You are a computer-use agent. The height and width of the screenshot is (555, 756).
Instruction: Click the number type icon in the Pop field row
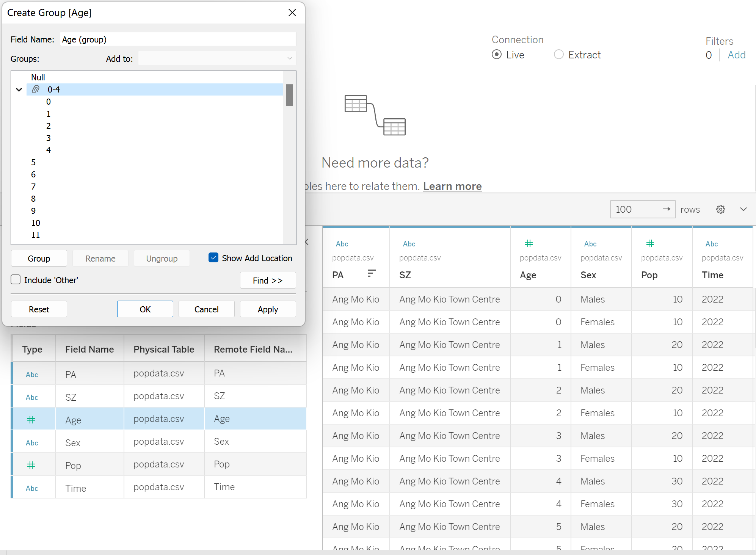(x=31, y=465)
